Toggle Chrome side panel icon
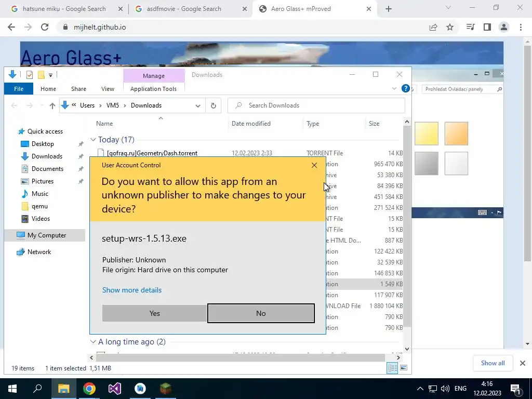532x399 pixels. tap(487, 27)
